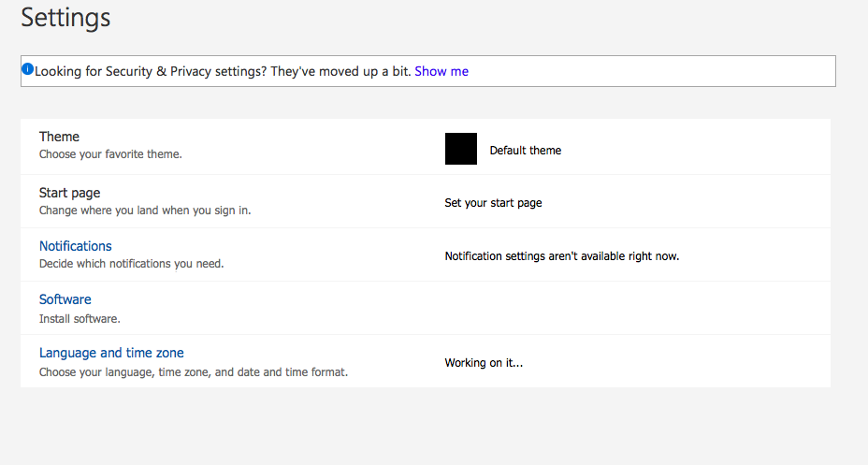Image resolution: width=868 pixels, height=465 pixels.
Task: Open the Notifications settings link
Action: coord(75,246)
